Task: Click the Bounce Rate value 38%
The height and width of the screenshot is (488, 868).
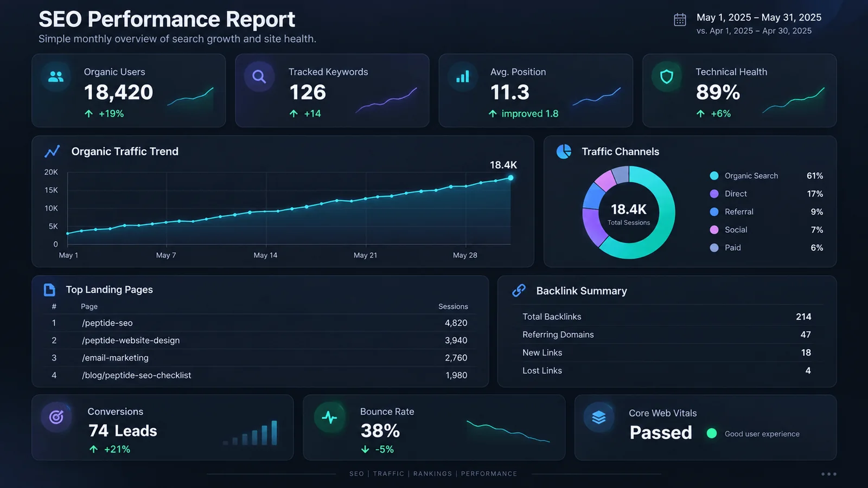Action: point(380,431)
